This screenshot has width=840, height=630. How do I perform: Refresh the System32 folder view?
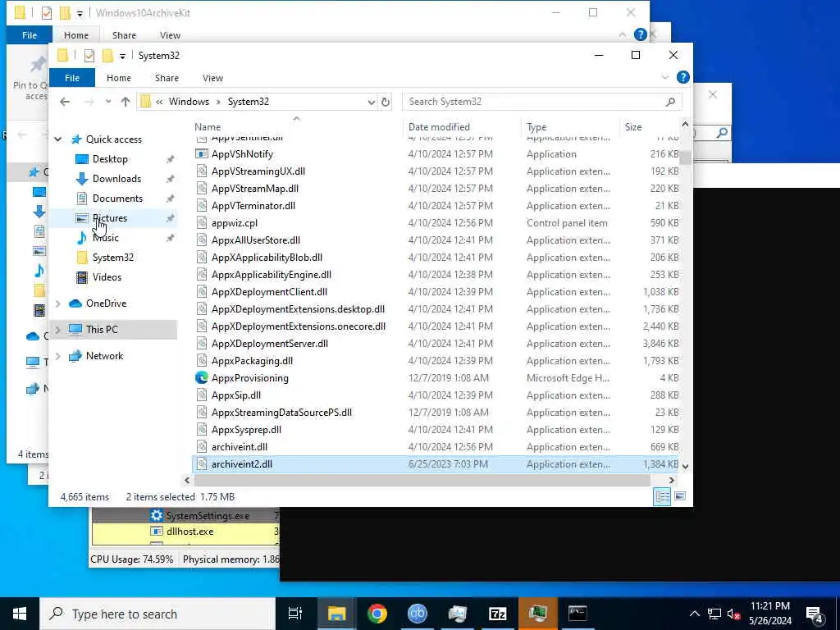click(386, 102)
